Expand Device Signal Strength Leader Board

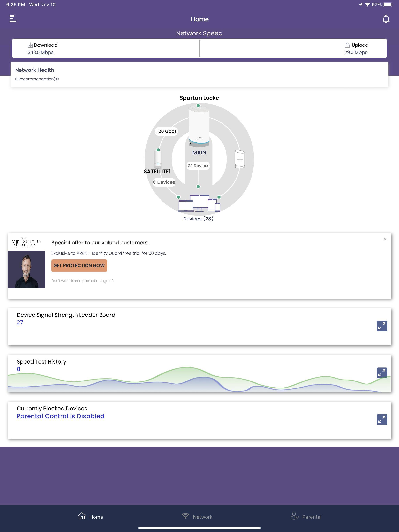382,326
